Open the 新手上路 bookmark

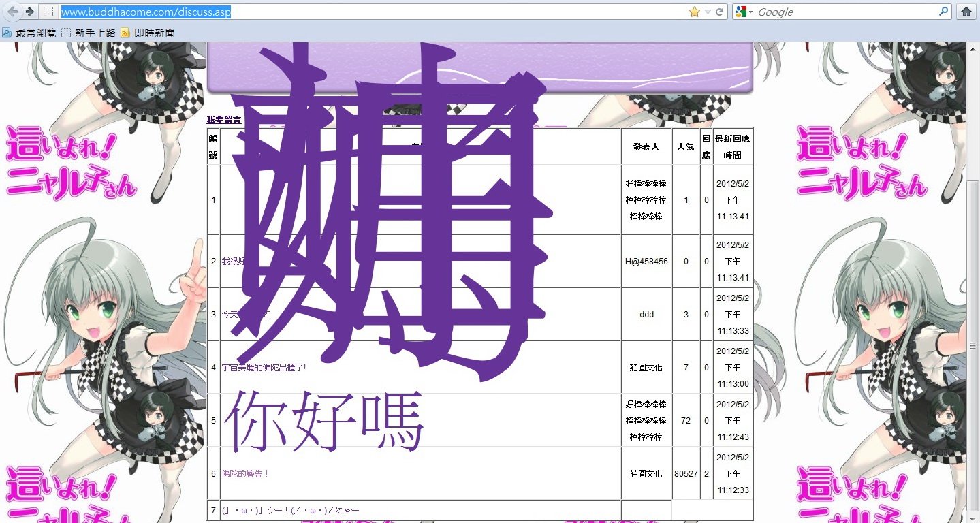(89, 32)
